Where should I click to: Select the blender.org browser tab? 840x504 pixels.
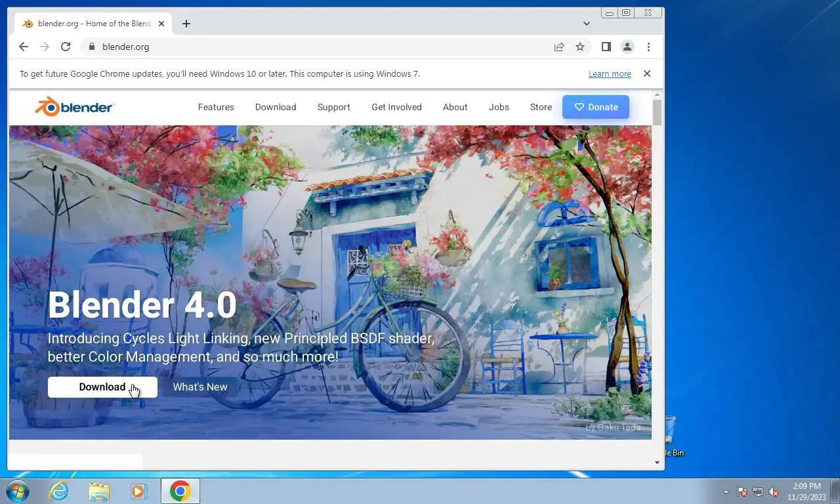[92, 24]
